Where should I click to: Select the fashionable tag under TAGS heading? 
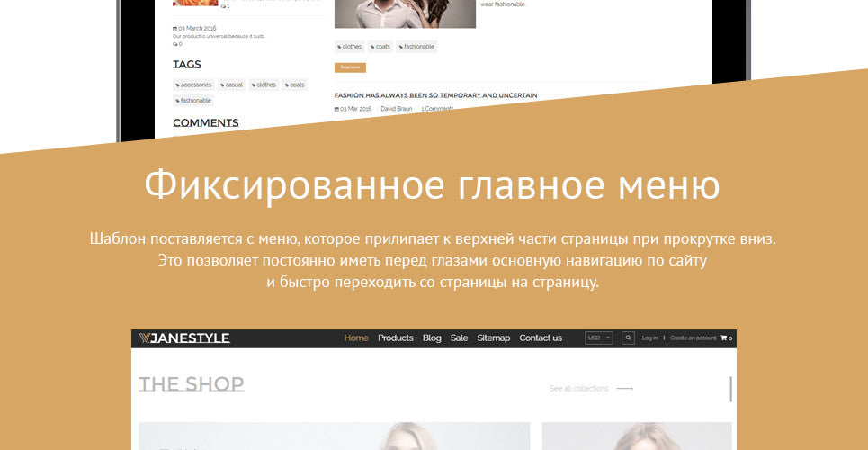point(193,100)
